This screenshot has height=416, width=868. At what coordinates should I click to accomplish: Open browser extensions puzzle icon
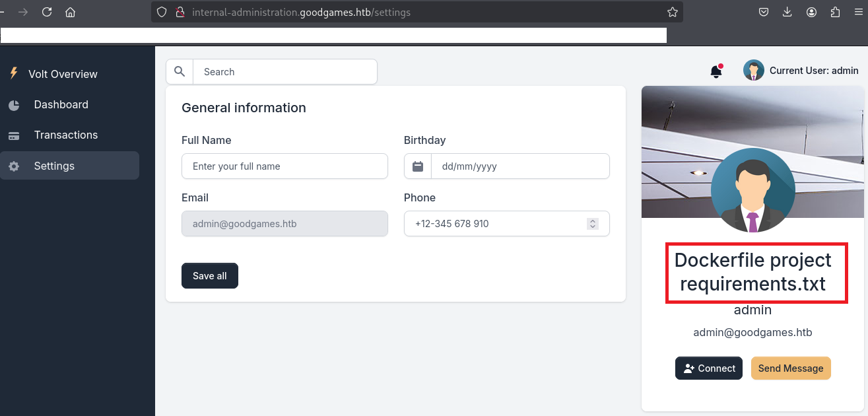836,12
